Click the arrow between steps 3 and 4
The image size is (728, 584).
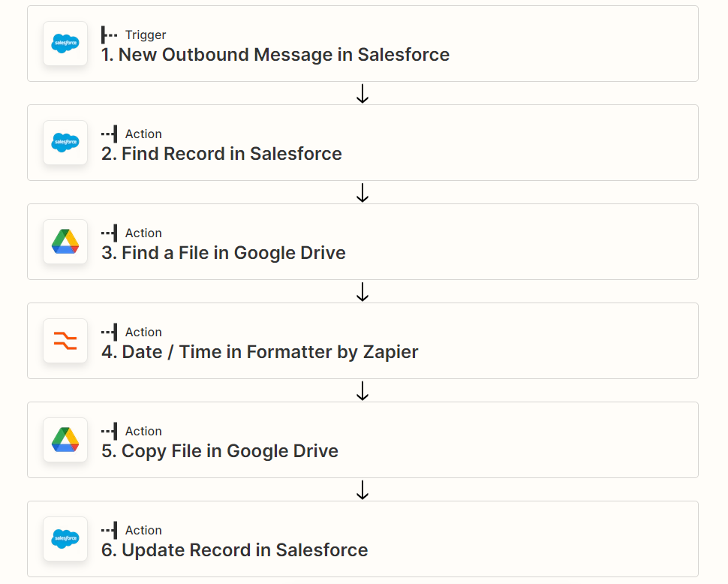[362, 291]
